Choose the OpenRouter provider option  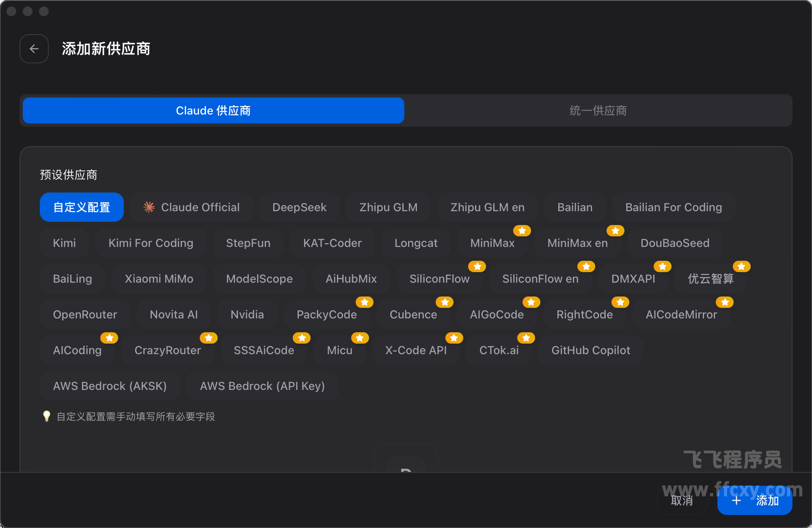(x=85, y=314)
